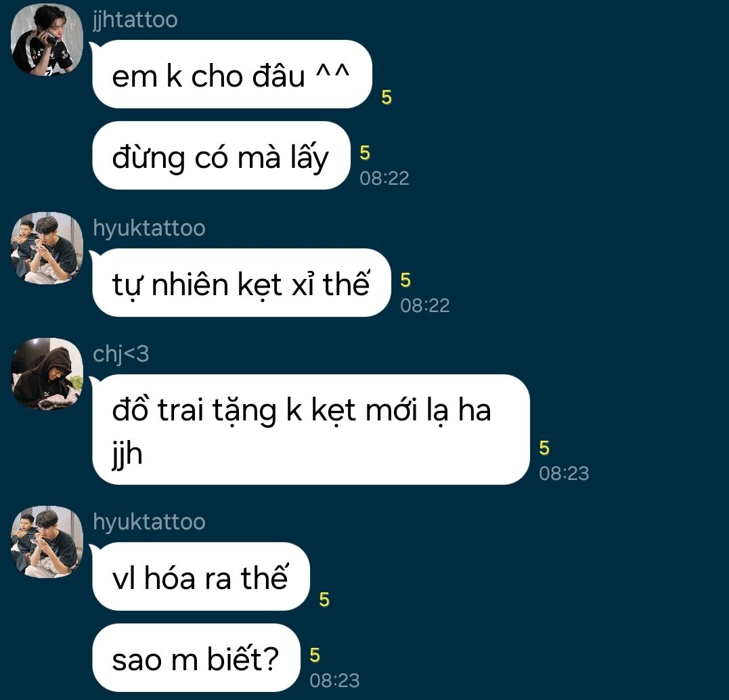This screenshot has height=700, width=729.
Task: Tap hyuktattoo's avatar beside 'vl hóa ra thế'
Action: tap(47, 542)
